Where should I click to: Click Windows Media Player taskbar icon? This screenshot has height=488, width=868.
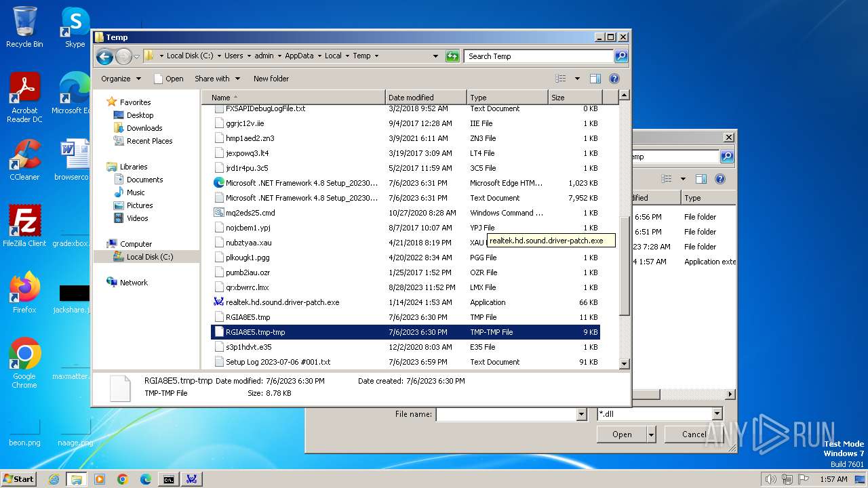click(x=100, y=479)
